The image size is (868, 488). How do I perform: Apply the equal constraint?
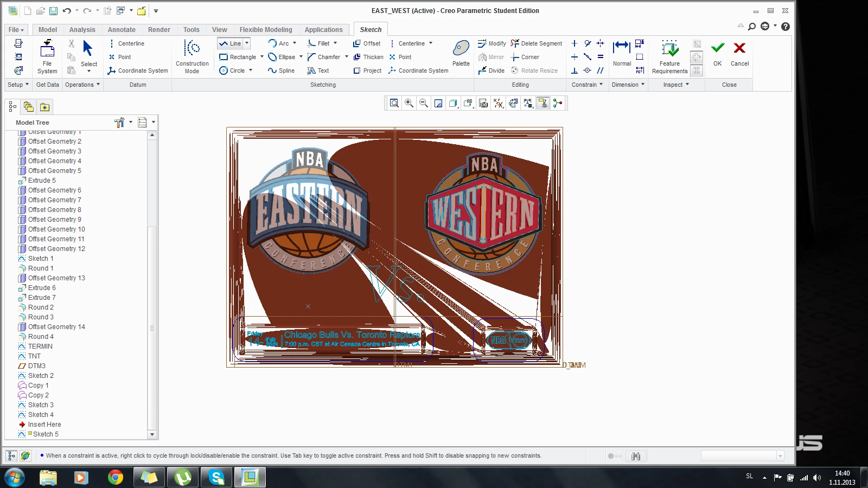601,57
